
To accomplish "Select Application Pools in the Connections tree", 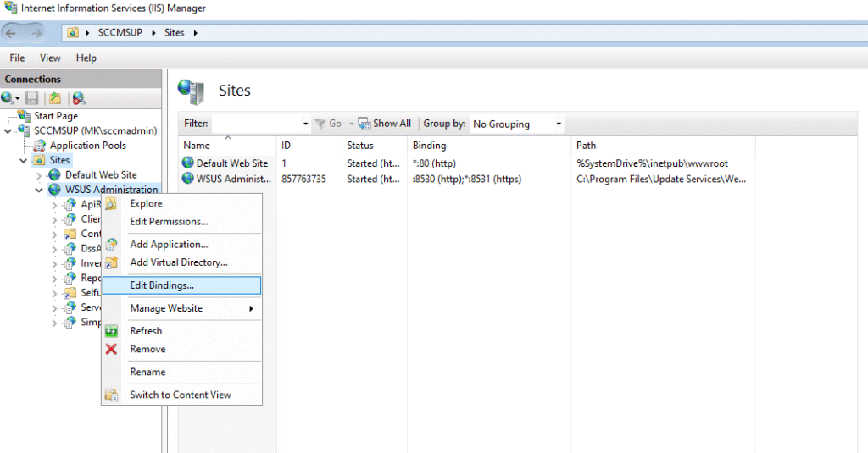I will (x=87, y=146).
